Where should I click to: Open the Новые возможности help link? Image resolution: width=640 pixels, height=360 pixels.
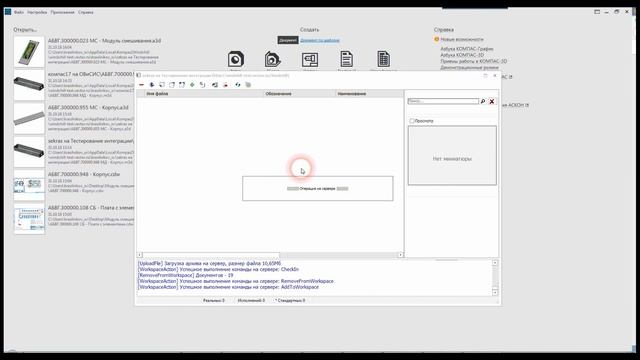462,39
